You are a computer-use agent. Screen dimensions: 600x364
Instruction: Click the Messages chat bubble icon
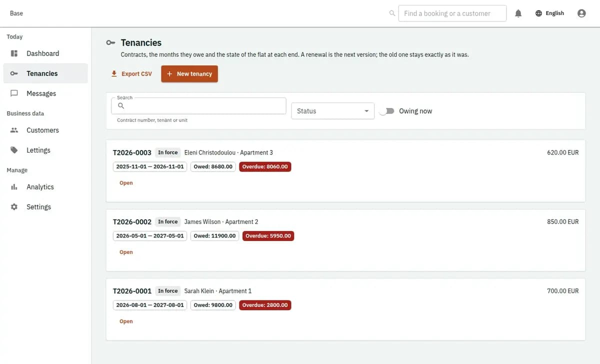click(14, 93)
